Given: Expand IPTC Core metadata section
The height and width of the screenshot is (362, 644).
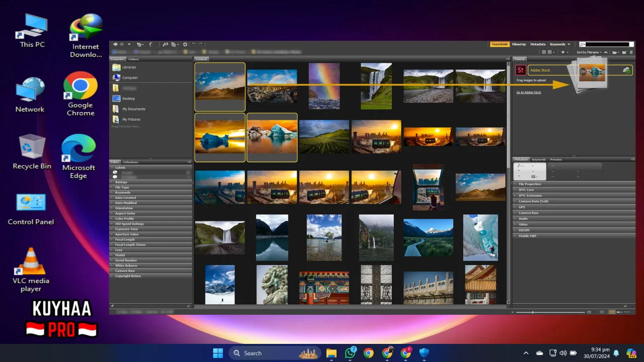Looking at the screenshot, I should [x=574, y=190].
